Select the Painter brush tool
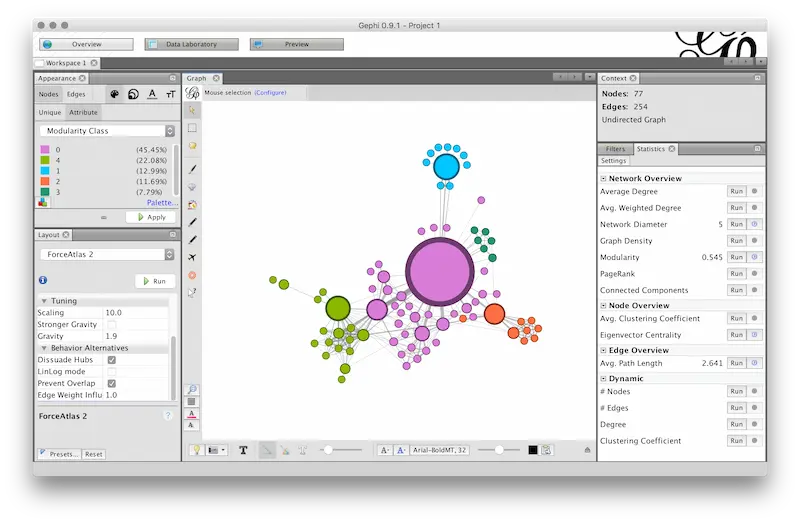 click(x=192, y=169)
